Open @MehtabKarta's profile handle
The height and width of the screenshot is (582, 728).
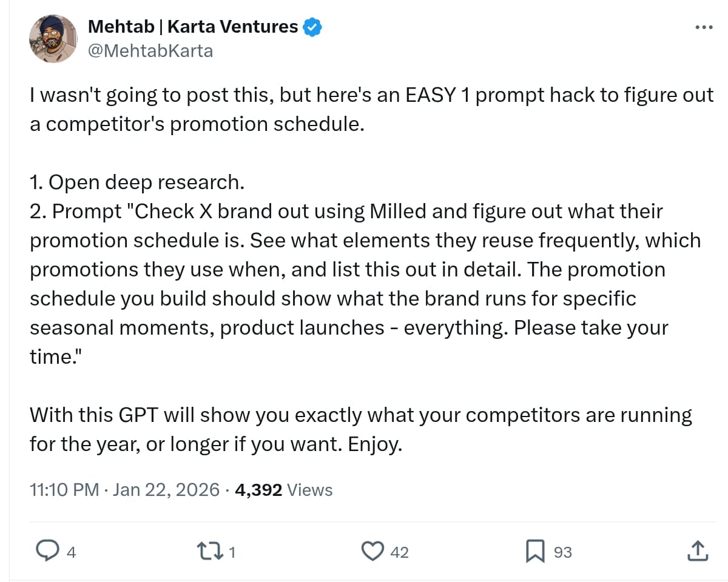pos(149,51)
